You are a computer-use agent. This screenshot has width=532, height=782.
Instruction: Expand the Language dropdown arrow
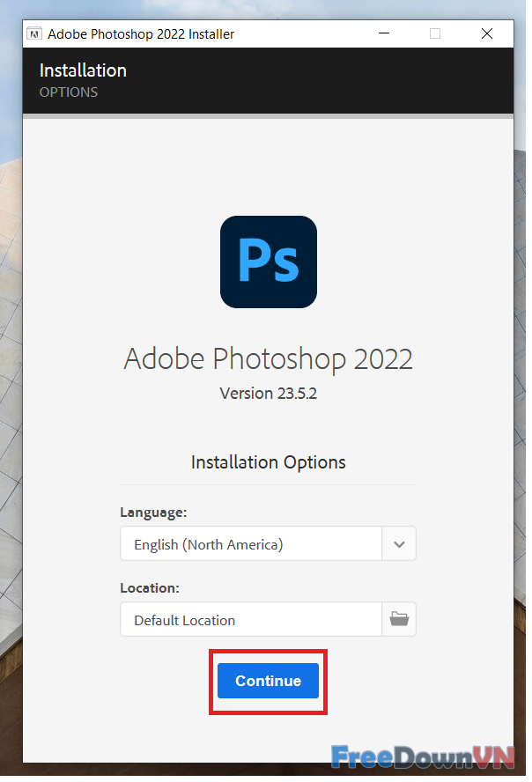pos(399,544)
